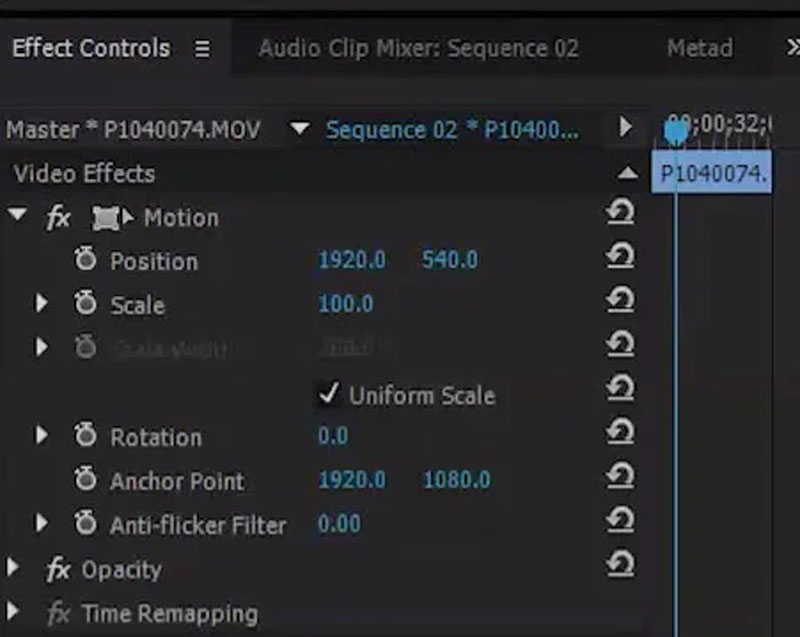Collapse Video Effects with the up arrow
This screenshot has height=637, width=800.
(x=627, y=173)
